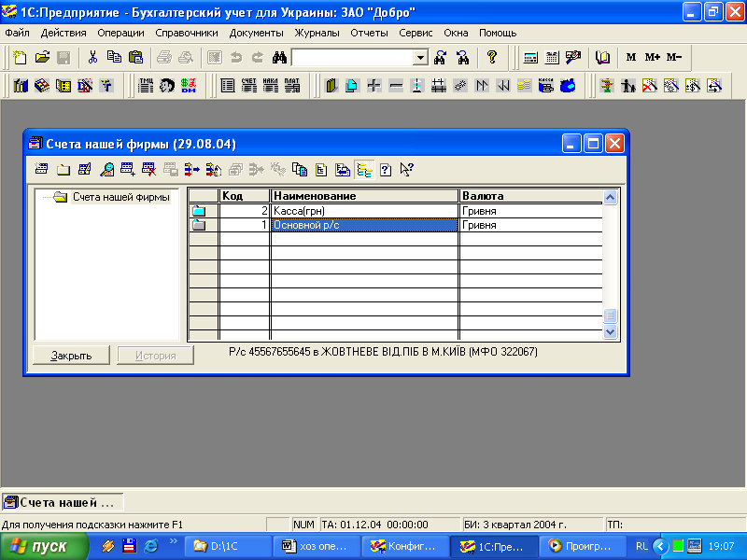Switch to D:\1C folder taskbar window
747x560 pixels.
227,546
